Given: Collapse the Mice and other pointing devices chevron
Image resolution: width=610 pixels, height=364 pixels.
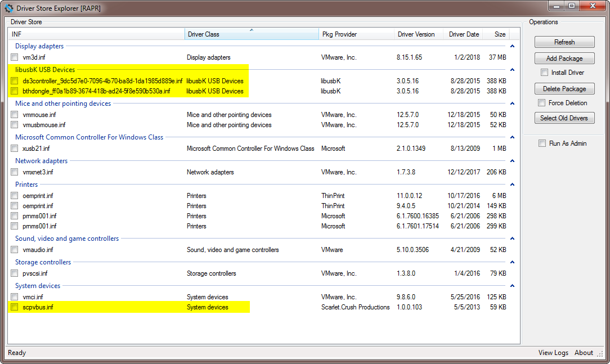Looking at the screenshot, I should click(x=512, y=104).
